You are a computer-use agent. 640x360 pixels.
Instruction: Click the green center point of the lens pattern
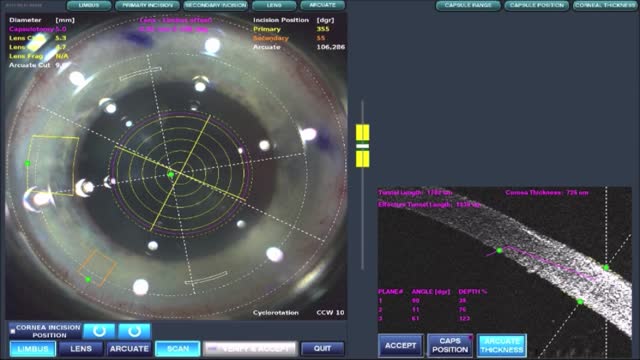point(171,175)
